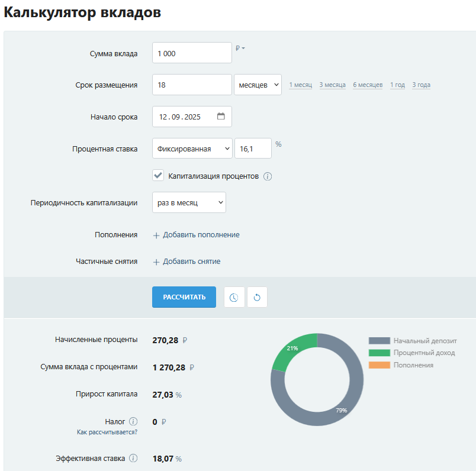Open the раз в месяц capitalization frequency dropdown
The height and width of the screenshot is (471, 476).
(189, 202)
